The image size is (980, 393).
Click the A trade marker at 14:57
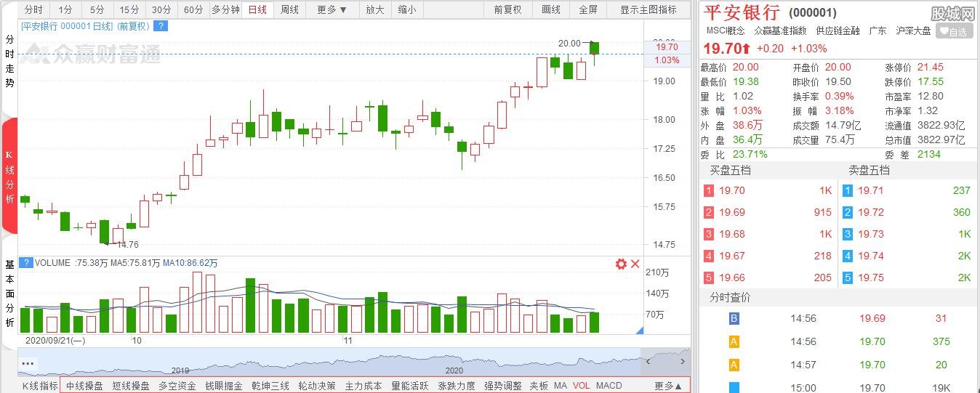734,365
